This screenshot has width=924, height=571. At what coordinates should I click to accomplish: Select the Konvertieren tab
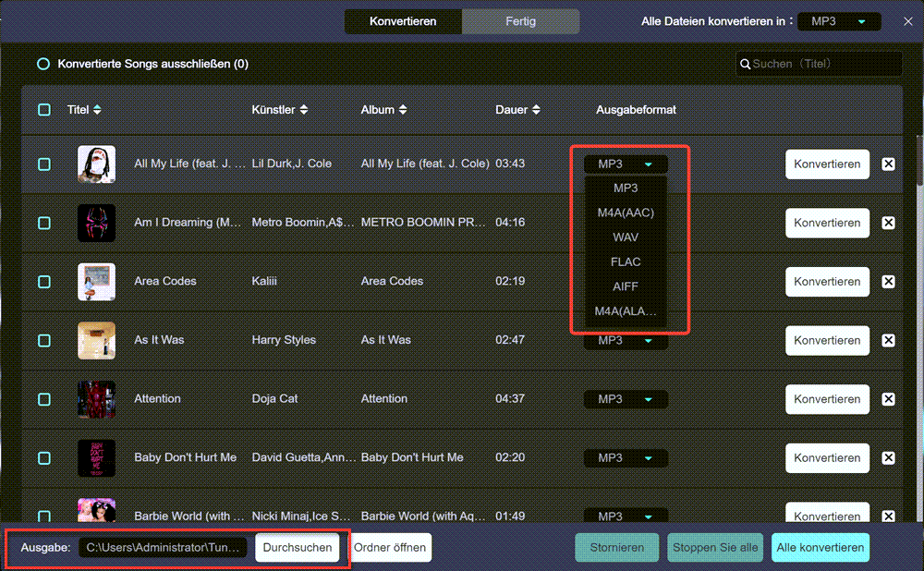403,21
